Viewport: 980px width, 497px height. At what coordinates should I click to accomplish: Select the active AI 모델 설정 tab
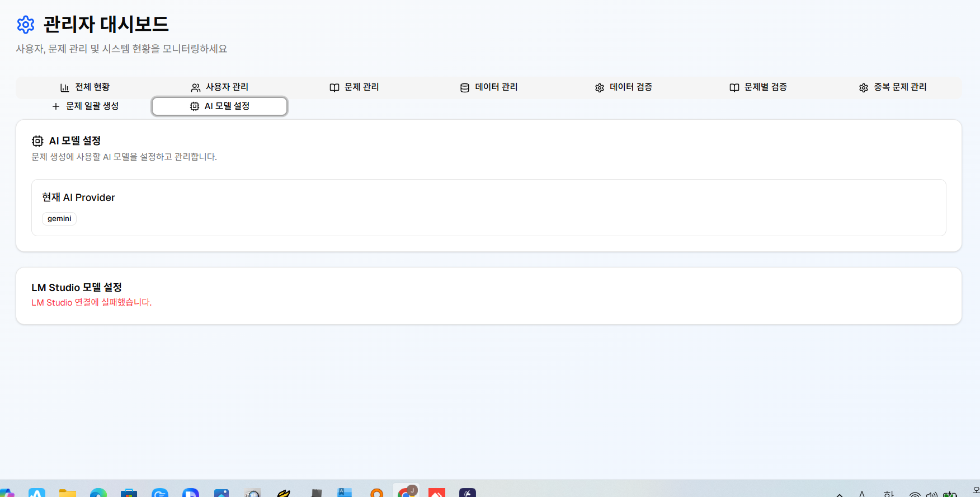click(220, 106)
